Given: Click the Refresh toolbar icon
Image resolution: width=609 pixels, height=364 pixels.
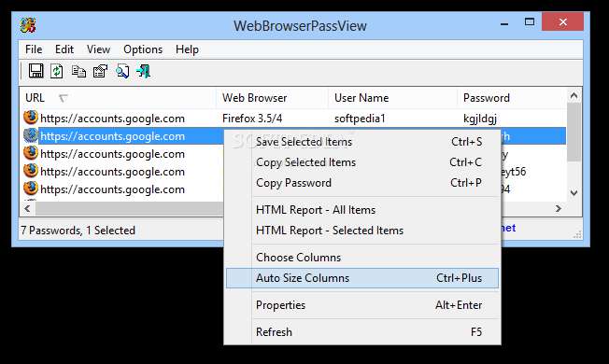Looking at the screenshot, I should [x=57, y=71].
